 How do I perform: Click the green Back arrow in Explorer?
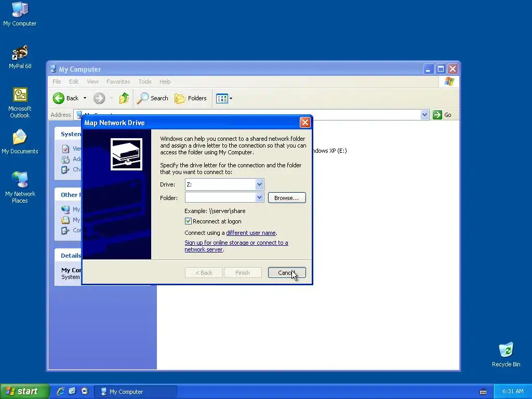[58, 98]
